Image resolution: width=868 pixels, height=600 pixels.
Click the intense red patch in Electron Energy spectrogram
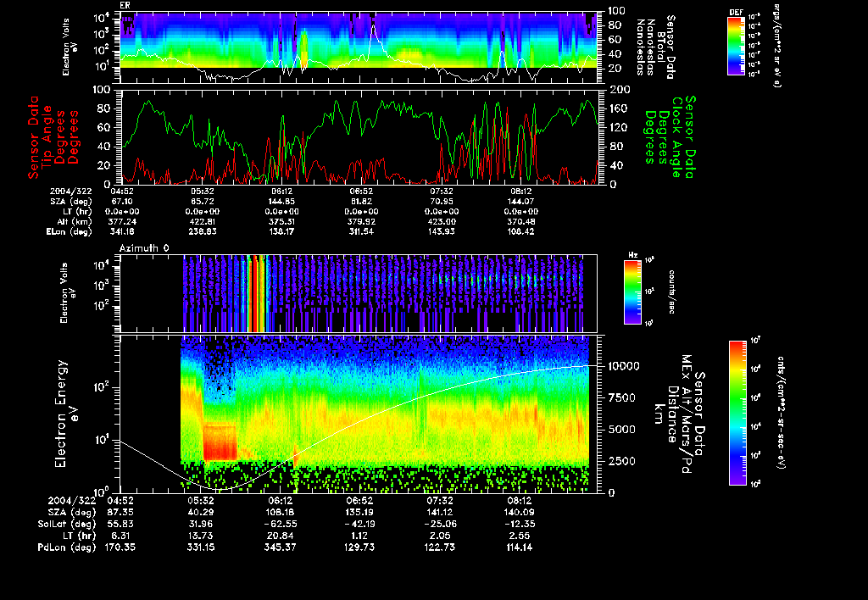220,442
